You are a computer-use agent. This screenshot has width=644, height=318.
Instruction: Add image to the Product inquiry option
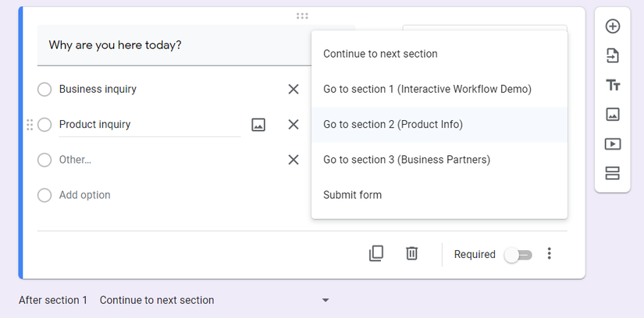(x=258, y=125)
